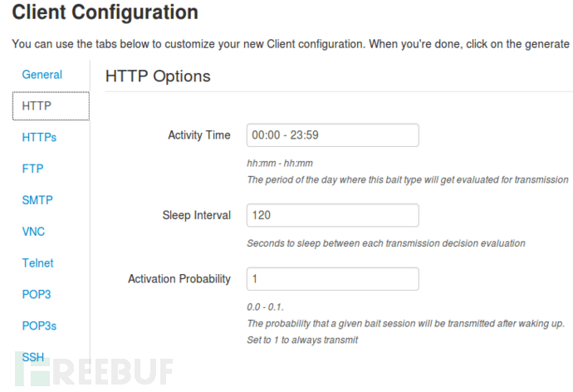This screenshot has height=392, width=573.
Task: Click the Seconds to sleep help text
Action: (385, 243)
